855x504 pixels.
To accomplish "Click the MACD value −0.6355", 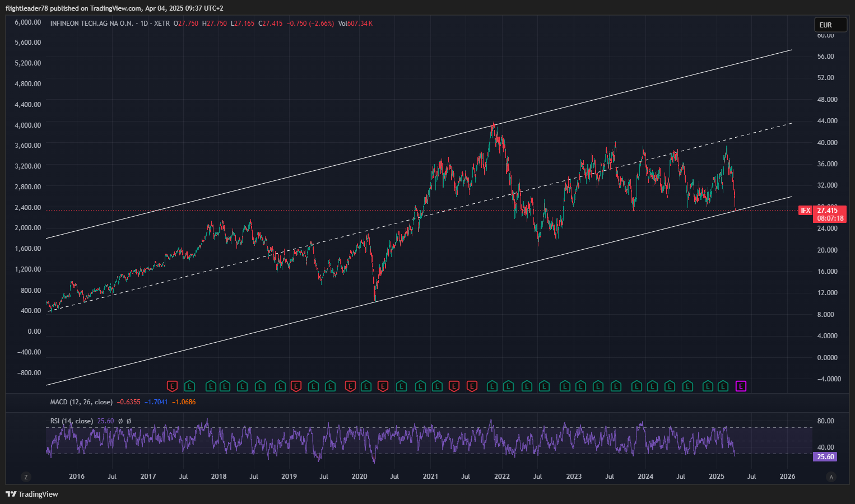I will (129, 402).
